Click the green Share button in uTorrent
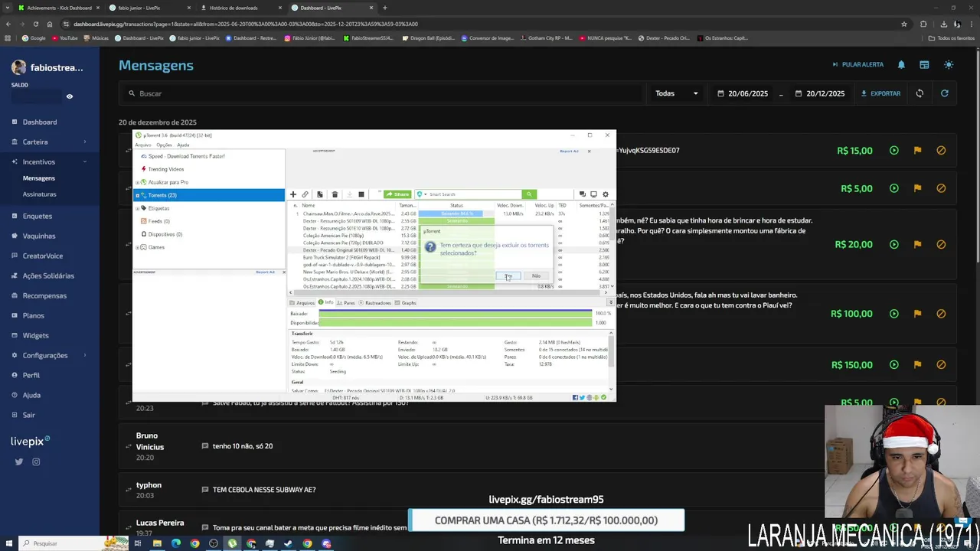The width and height of the screenshot is (980, 551). click(397, 194)
